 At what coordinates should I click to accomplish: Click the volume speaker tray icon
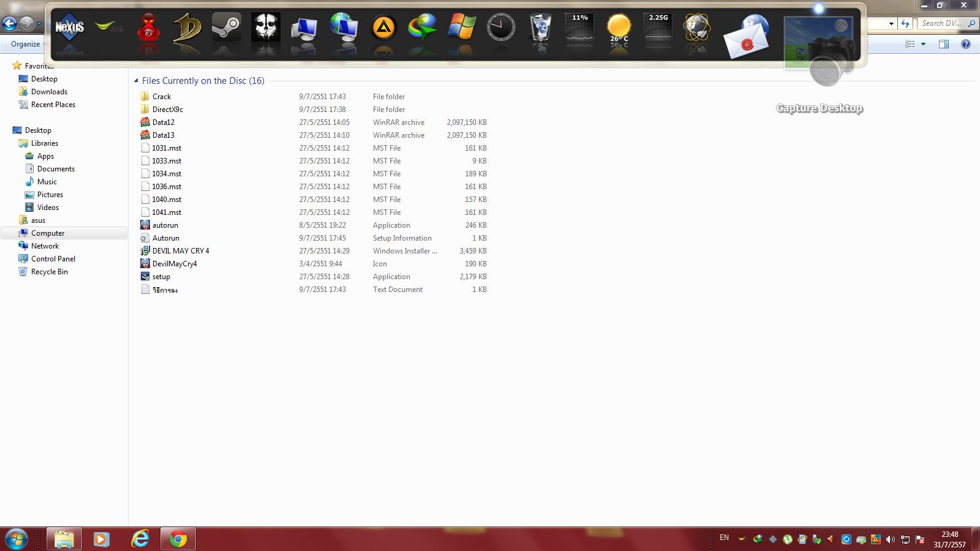(890, 539)
